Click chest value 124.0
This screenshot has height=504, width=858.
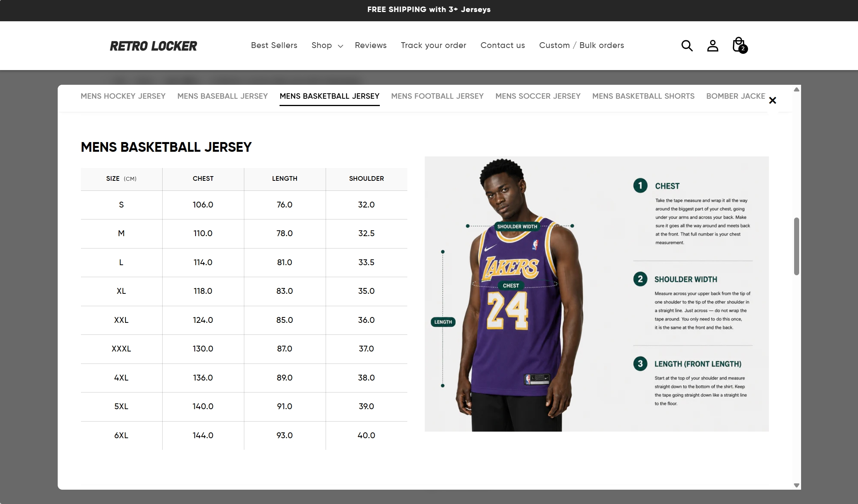tap(203, 320)
